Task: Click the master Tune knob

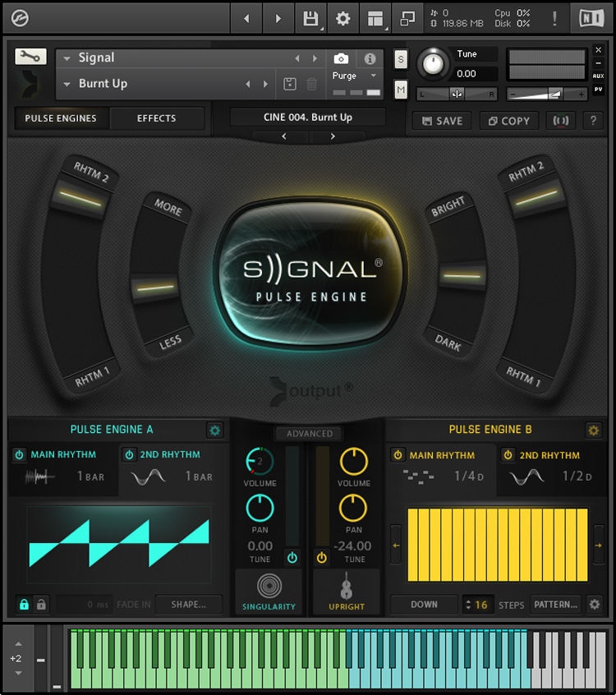Action: [x=433, y=64]
